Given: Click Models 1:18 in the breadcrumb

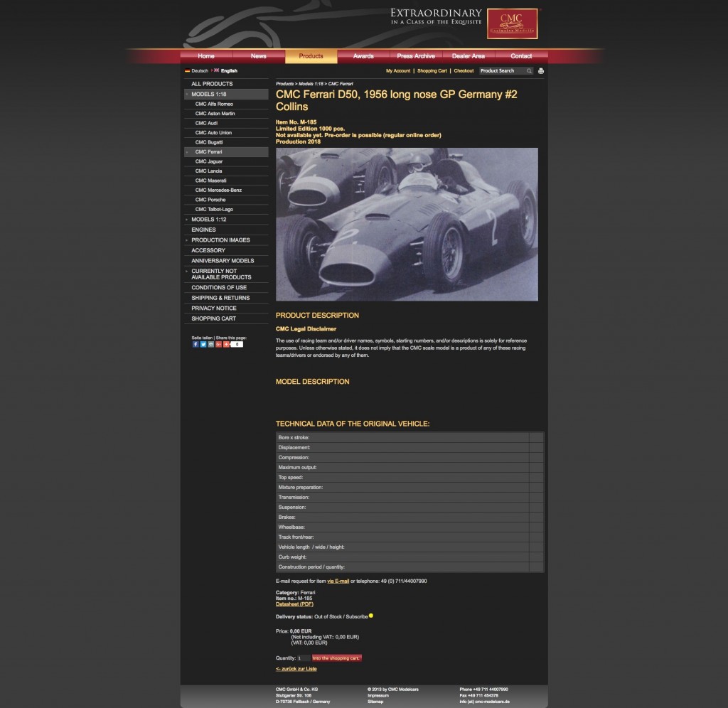Looking at the screenshot, I should click(x=311, y=84).
